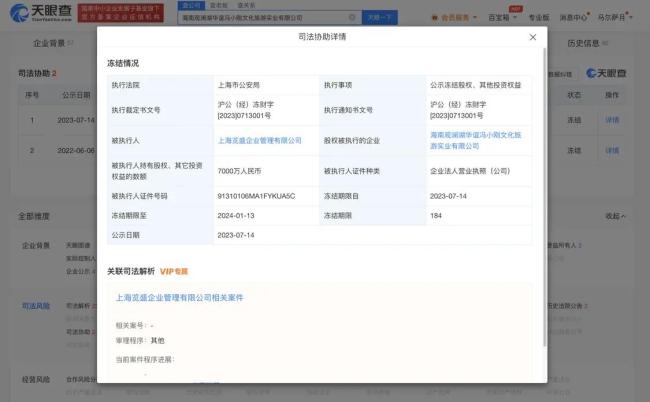Open 上海觅盛企业管理有限公司 link in 被执行人 row

(260, 140)
